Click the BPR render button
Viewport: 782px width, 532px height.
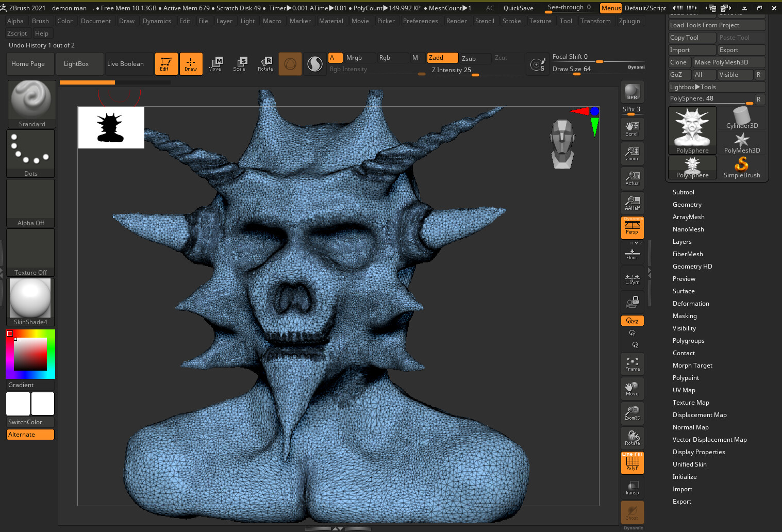point(632,91)
